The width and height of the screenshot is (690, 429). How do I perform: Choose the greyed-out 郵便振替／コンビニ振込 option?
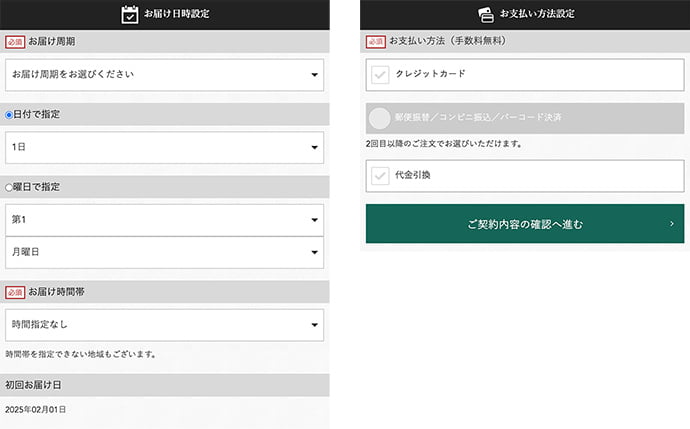pyautogui.click(x=380, y=118)
